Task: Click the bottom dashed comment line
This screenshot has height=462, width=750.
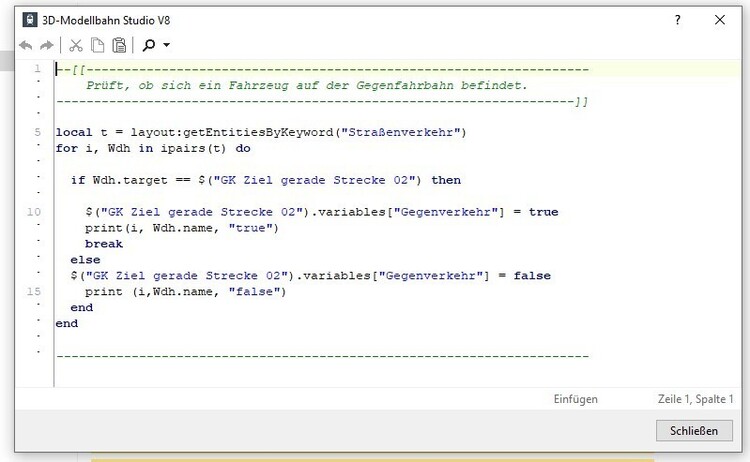Action: (322, 356)
